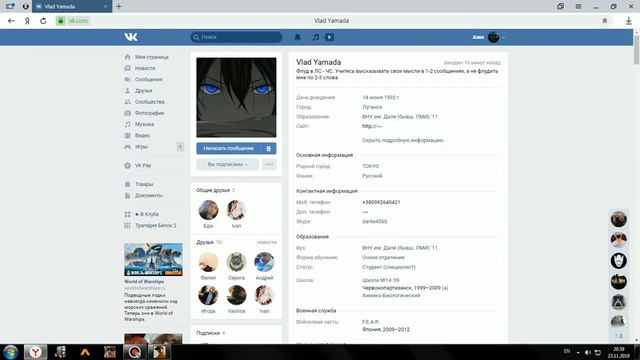Open Музыка in left sidebar
The height and width of the screenshot is (360, 640).
(x=144, y=124)
